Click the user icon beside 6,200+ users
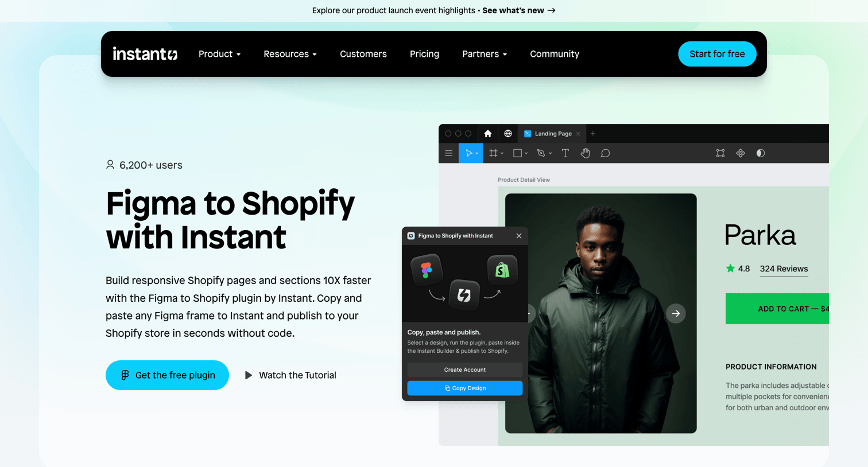The height and width of the screenshot is (467, 868). coord(110,165)
